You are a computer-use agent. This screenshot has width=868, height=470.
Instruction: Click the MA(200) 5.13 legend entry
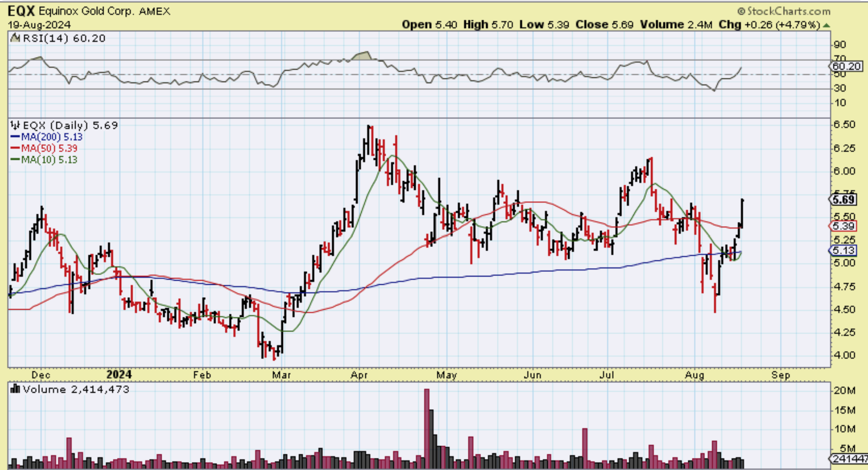(x=46, y=137)
